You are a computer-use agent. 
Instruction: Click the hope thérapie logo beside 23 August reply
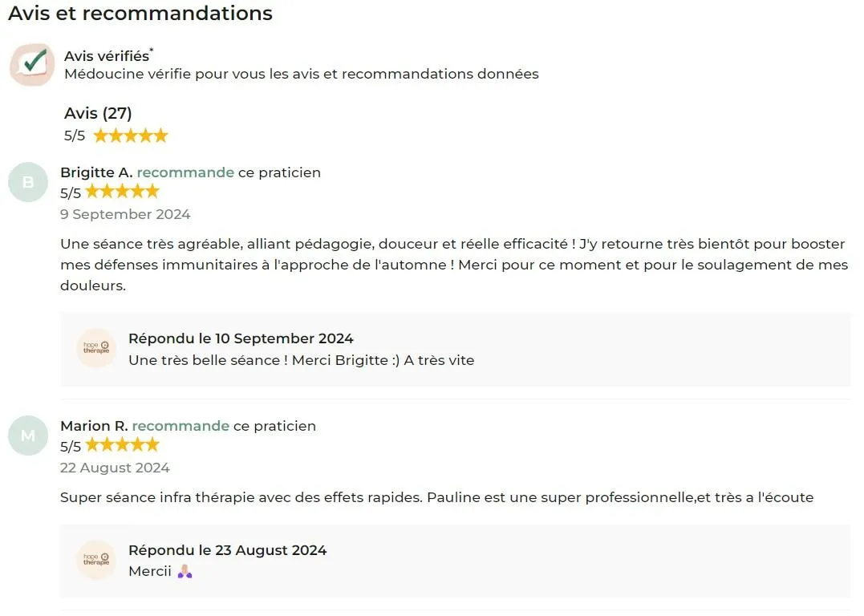point(96,559)
